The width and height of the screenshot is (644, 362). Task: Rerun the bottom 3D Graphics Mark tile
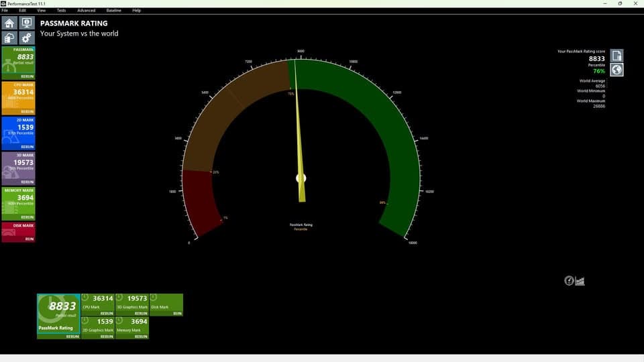pyautogui.click(x=141, y=313)
